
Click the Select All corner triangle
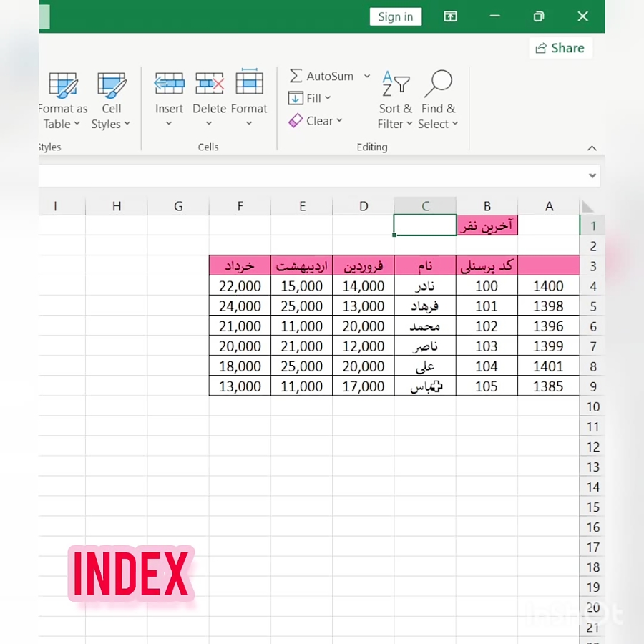coord(587,207)
